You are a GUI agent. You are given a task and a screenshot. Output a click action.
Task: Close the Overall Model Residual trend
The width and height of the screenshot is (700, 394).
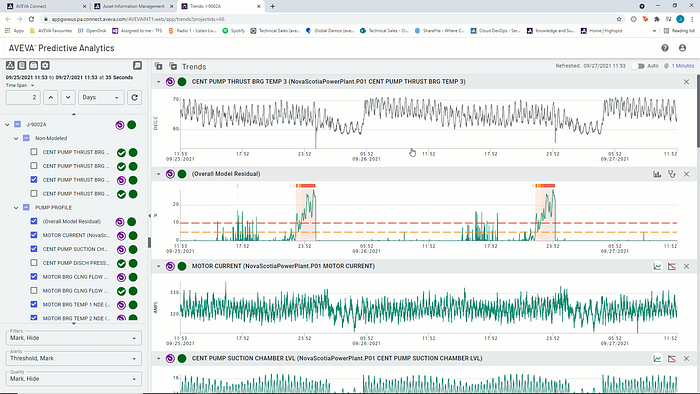pos(687,174)
